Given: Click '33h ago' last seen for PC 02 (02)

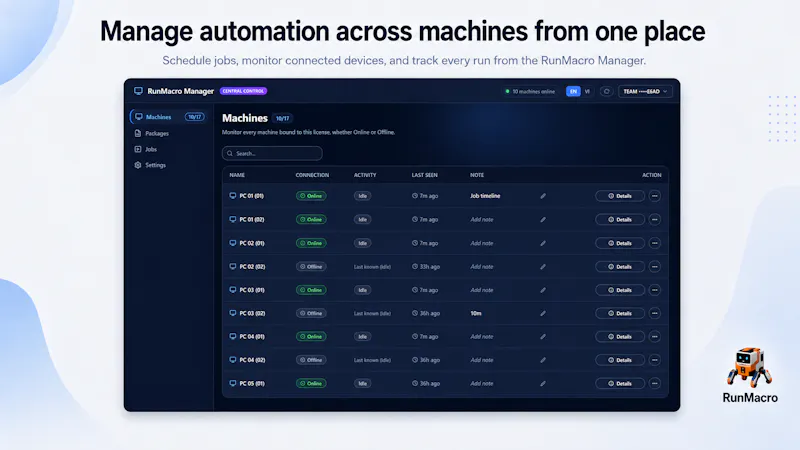Looking at the screenshot, I should point(426,267).
